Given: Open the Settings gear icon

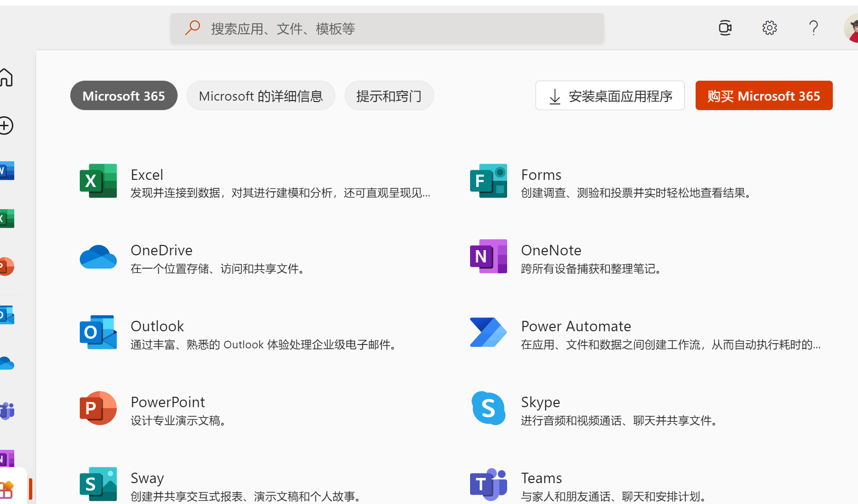Looking at the screenshot, I should coord(770,28).
